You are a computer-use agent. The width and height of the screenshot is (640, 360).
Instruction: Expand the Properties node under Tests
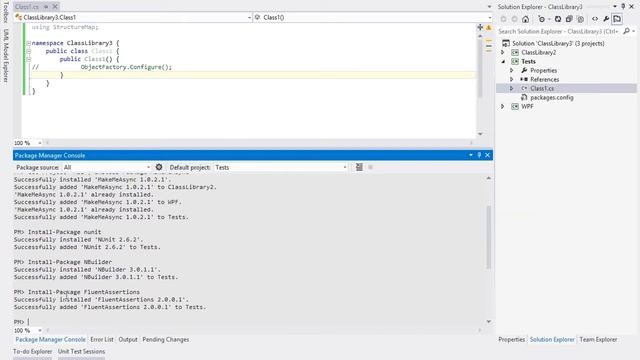pyautogui.click(x=511, y=70)
